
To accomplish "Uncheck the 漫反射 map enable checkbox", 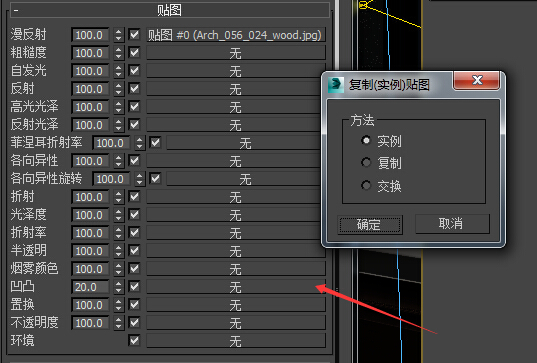I will point(134,35).
